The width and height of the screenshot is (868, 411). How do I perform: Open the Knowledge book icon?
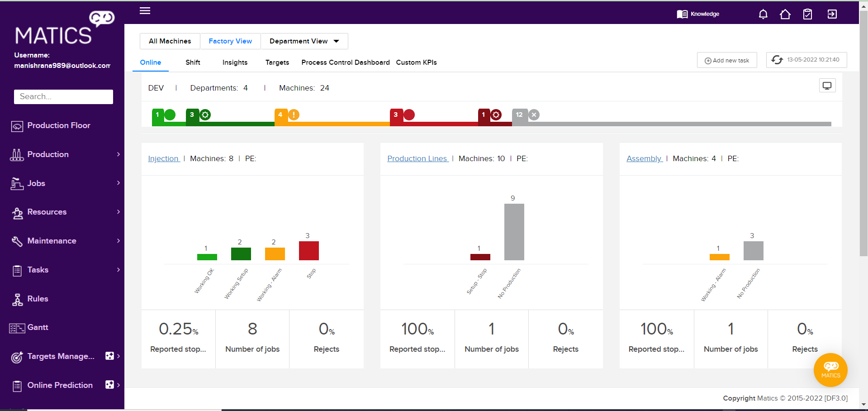point(682,14)
